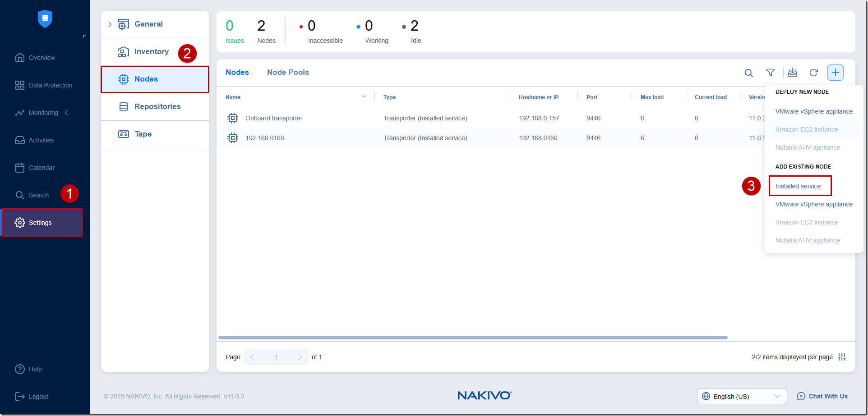868x416 pixels.
Task: Click the sidebar collapse corner toggle
Action: point(84,37)
